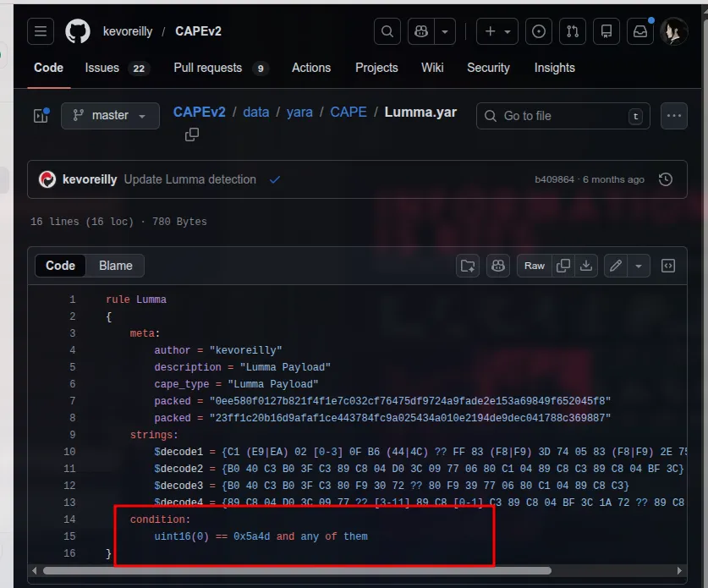
Task: Open kevoreilly commit author name link
Action: pyautogui.click(x=90, y=179)
